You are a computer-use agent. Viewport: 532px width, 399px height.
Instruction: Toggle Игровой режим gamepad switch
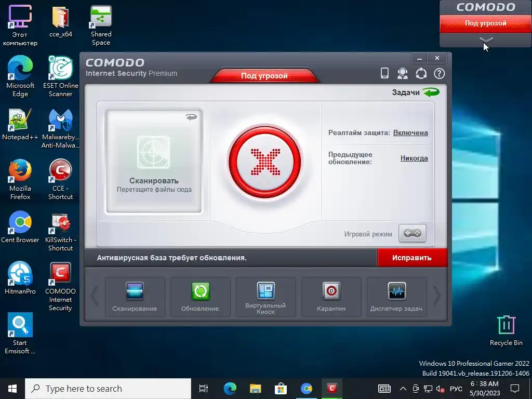coord(412,233)
